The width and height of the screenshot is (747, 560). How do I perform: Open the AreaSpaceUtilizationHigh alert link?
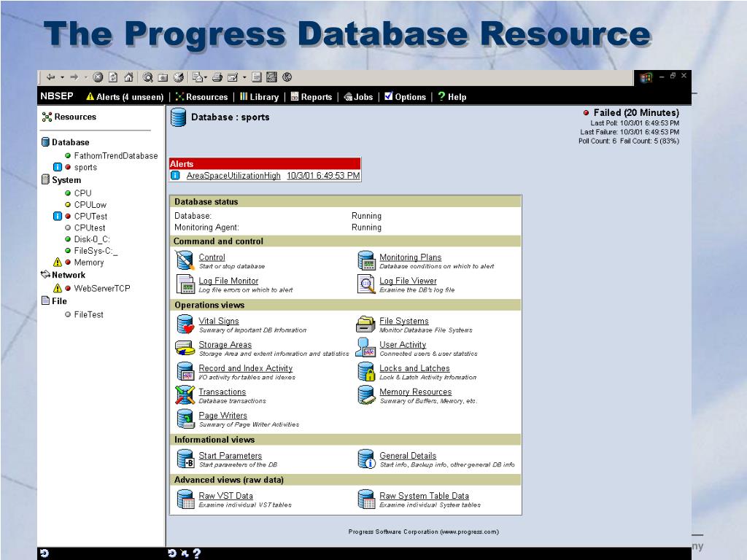(233, 176)
